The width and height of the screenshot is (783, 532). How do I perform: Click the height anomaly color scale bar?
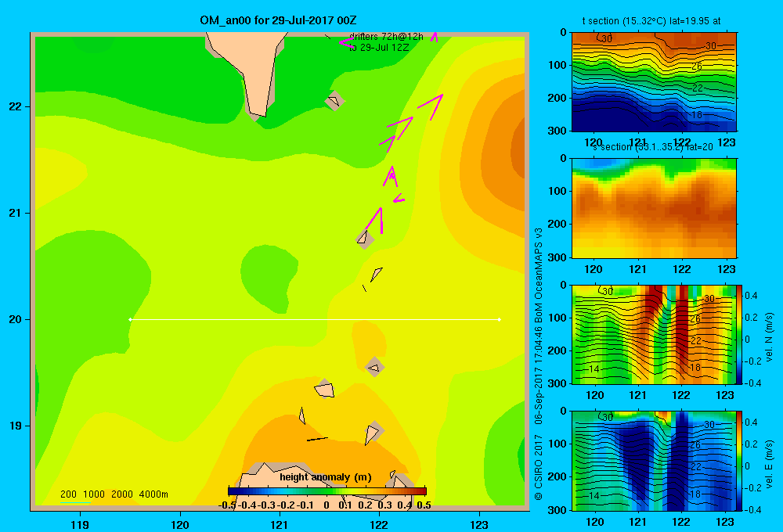tap(327, 491)
